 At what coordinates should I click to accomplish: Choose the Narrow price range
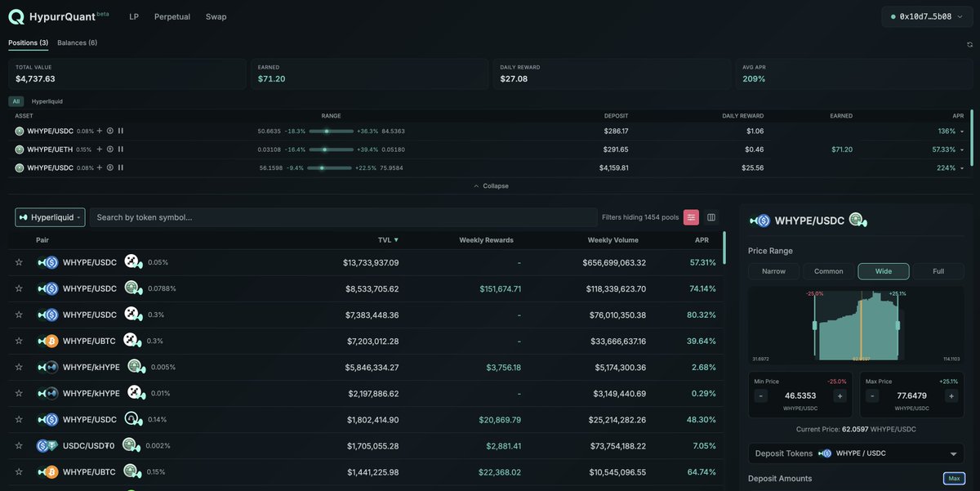(x=774, y=271)
